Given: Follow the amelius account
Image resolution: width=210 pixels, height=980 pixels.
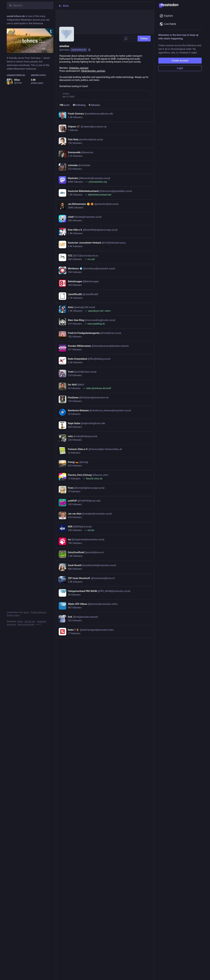Looking at the screenshot, I should [144, 38].
